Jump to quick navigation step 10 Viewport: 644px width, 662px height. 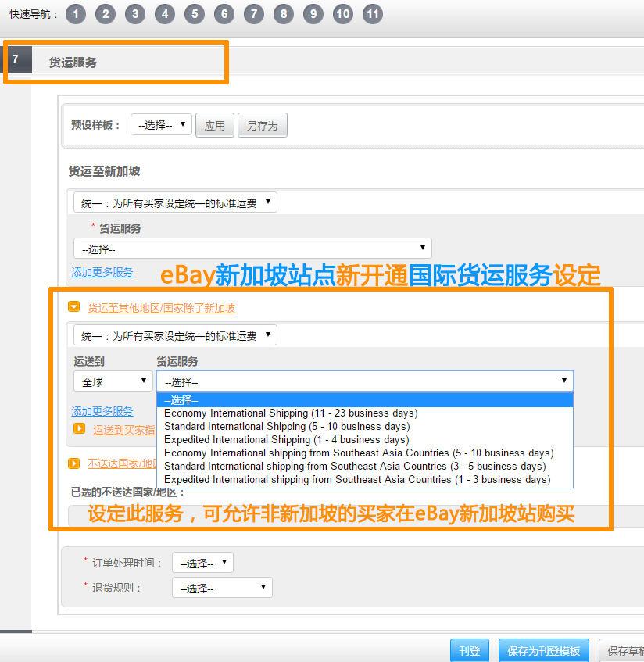coord(343,14)
